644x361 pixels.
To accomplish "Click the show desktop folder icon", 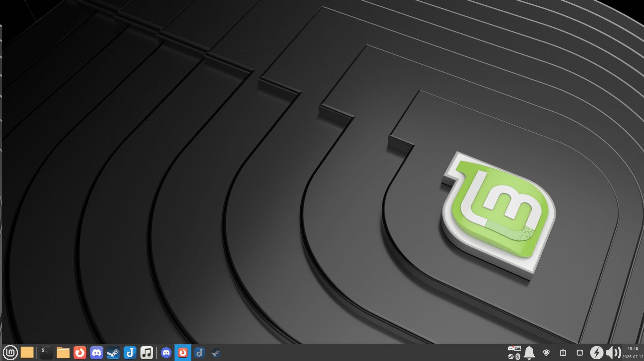I will pos(27,353).
